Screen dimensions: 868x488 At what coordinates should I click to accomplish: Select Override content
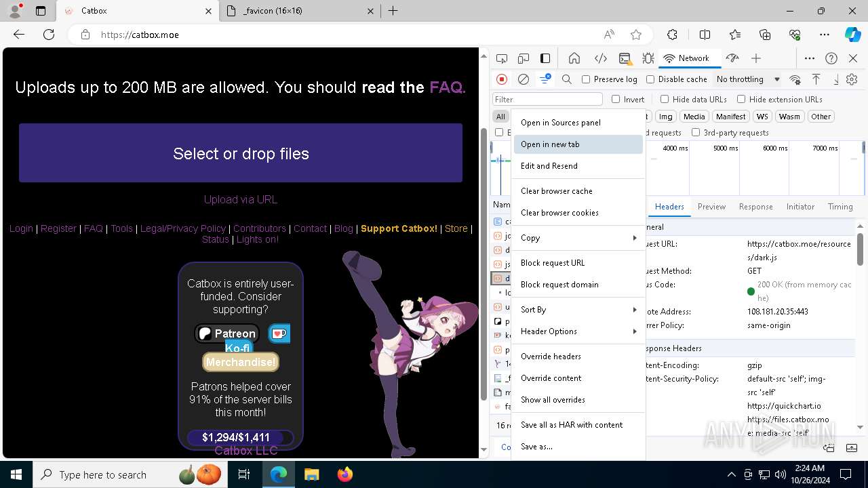coord(578,378)
